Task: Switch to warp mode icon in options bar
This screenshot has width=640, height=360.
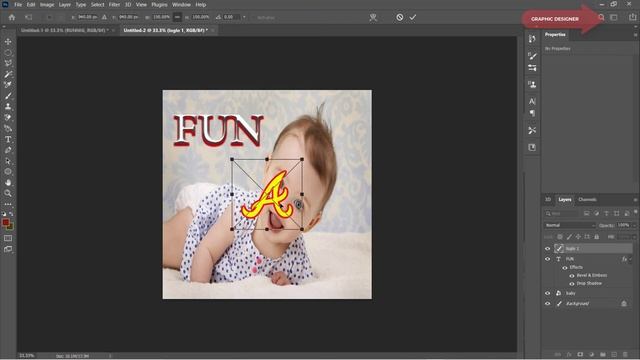Action: [x=373, y=18]
